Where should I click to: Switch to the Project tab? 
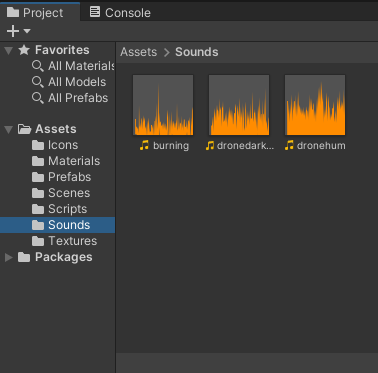tap(40, 13)
